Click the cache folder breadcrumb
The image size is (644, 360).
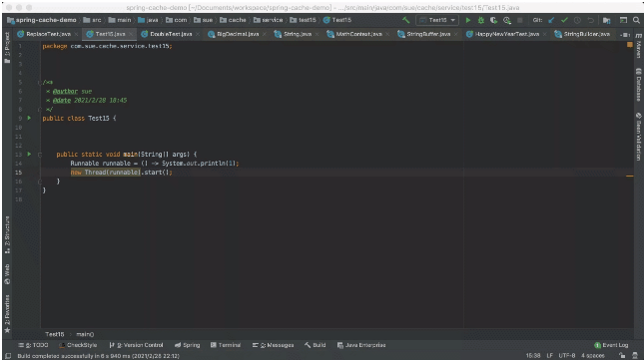point(233,20)
